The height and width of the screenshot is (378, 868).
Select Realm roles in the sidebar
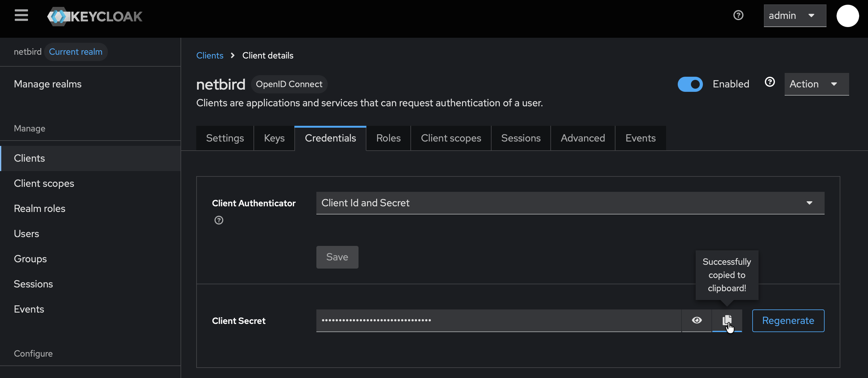[x=39, y=208]
